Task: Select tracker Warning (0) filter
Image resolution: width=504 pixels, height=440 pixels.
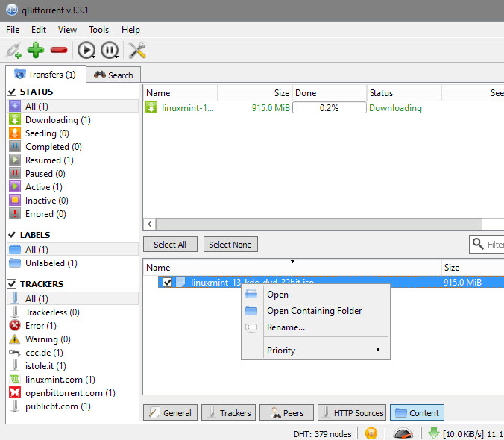Action: point(48,339)
